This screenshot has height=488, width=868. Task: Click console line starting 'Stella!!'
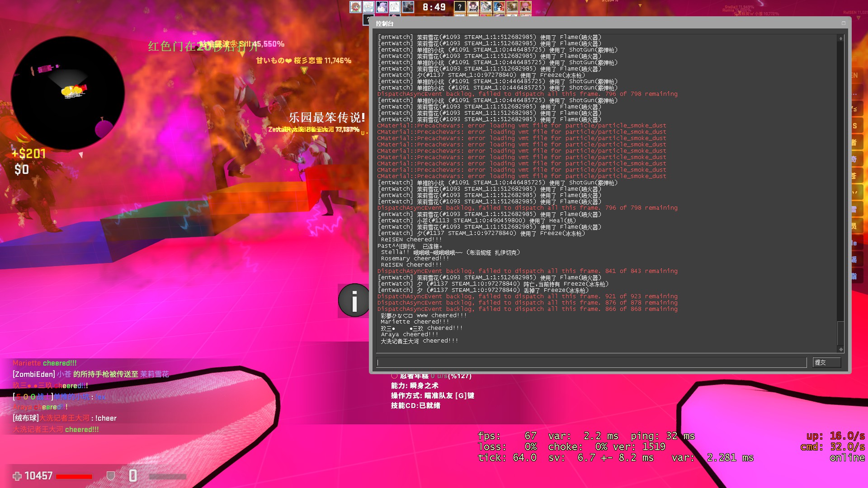click(450, 252)
